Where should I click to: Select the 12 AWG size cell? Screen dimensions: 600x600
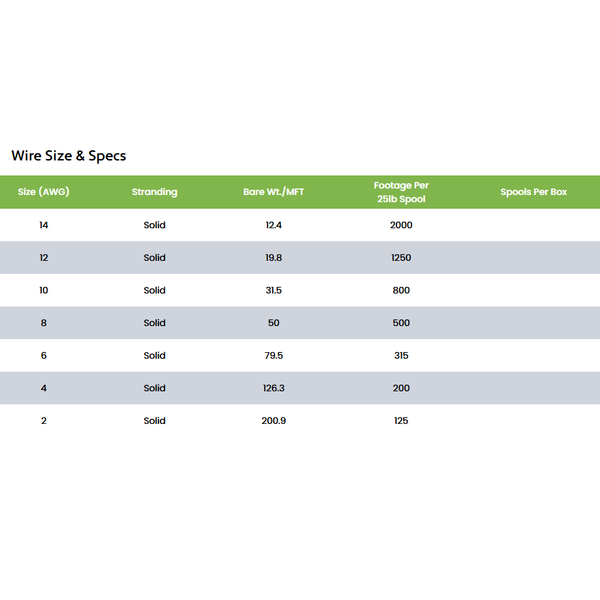coord(44,258)
